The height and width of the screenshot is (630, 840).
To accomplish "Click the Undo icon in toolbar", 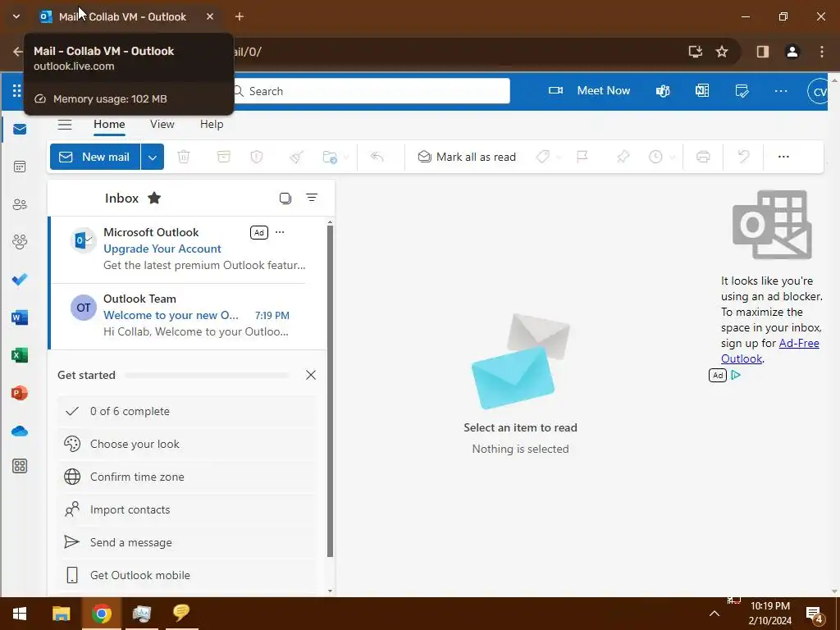I will 743,157.
